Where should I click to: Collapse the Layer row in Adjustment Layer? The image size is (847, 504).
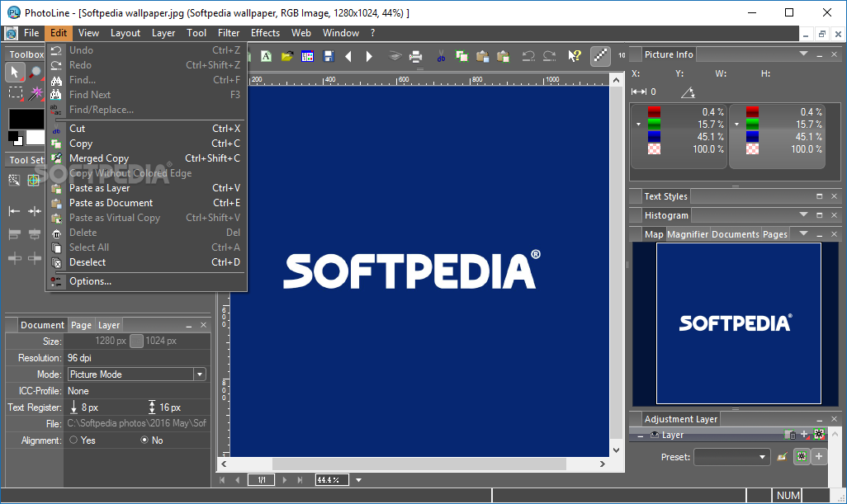click(x=640, y=435)
